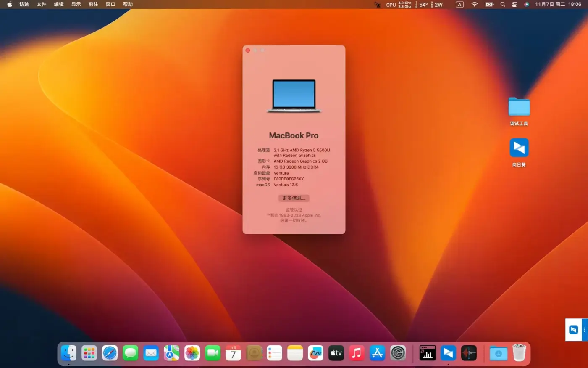The width and height of the screenshot is (588, 368).
Task: Launch the Reminders app from the Dock
Action: point(274,353)
